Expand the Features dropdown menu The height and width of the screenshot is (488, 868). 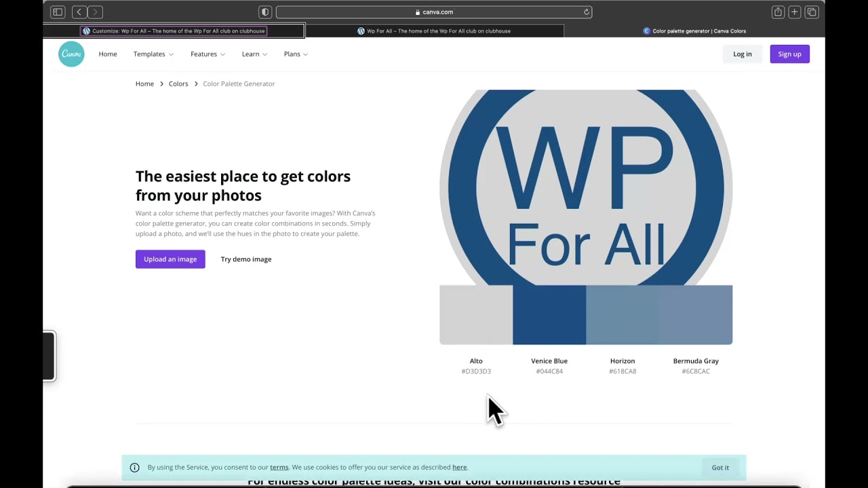[208, 54]
